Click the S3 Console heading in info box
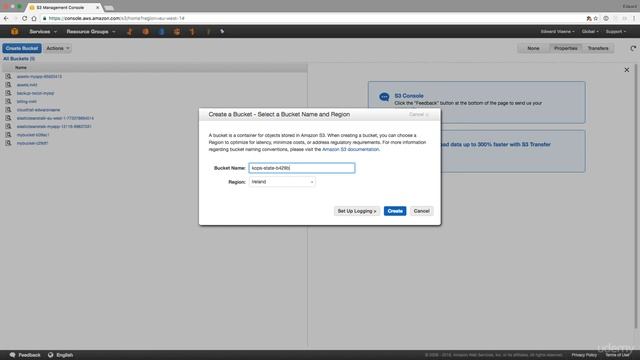The image size is (640, 360). click(409, 96)
